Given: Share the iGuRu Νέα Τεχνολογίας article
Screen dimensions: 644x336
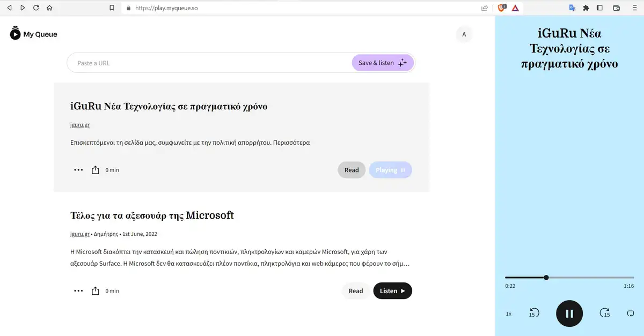Looking at the screenshot, I should click(x=96, y=170).
